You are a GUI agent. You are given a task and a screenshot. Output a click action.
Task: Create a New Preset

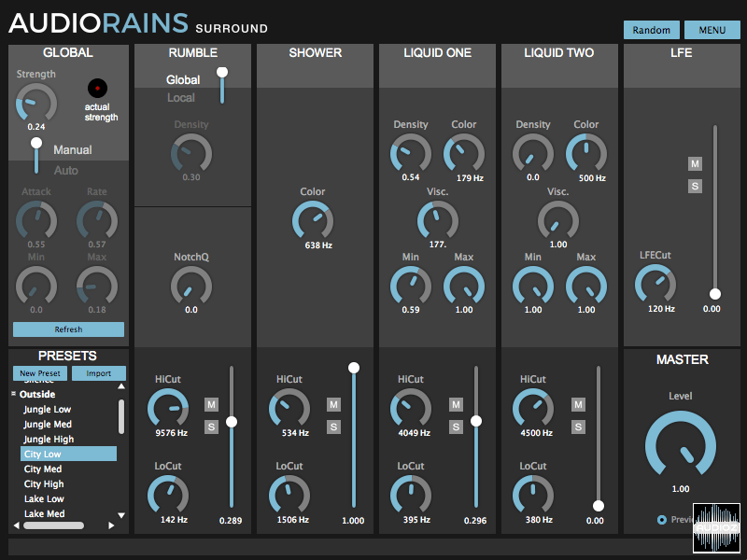click(x=40, y=373)
